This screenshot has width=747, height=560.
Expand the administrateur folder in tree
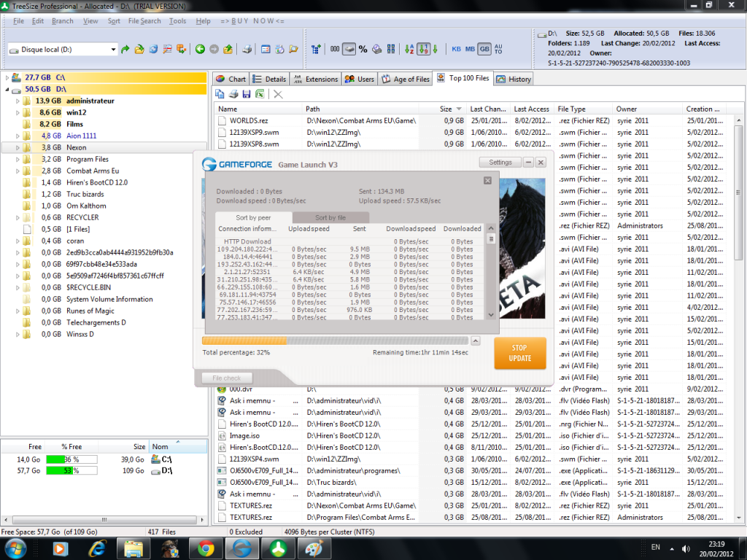(x=17, y=101)
